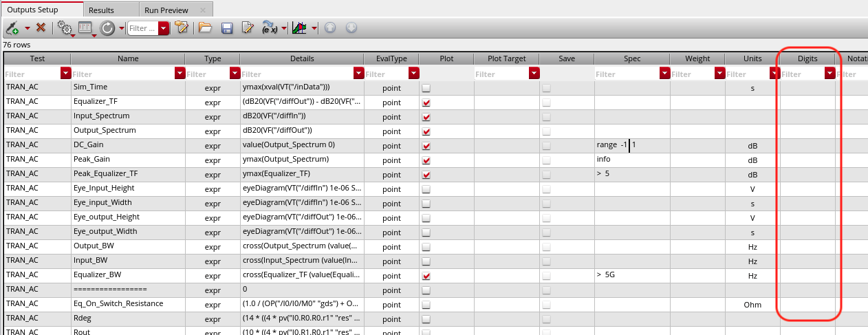Uncheck the Plot checkbox for Equalizer_TF
The width and height of the screenshot is (868, 335).
[x=426, y=102]
